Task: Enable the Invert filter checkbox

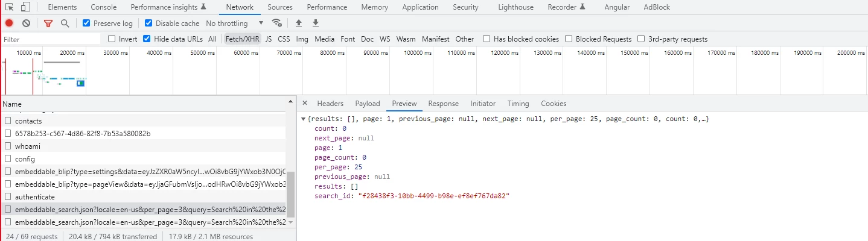Action: coord(112,39)
